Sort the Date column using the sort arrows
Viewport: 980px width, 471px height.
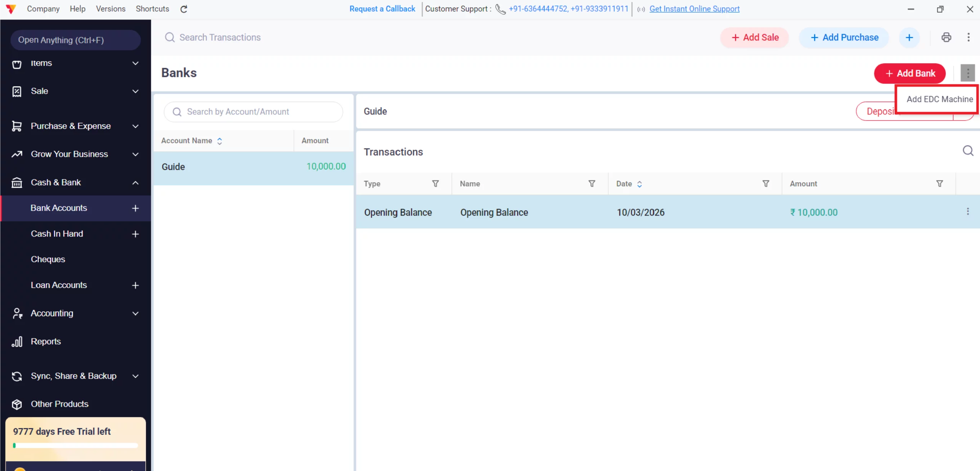(x=639, y=184)
